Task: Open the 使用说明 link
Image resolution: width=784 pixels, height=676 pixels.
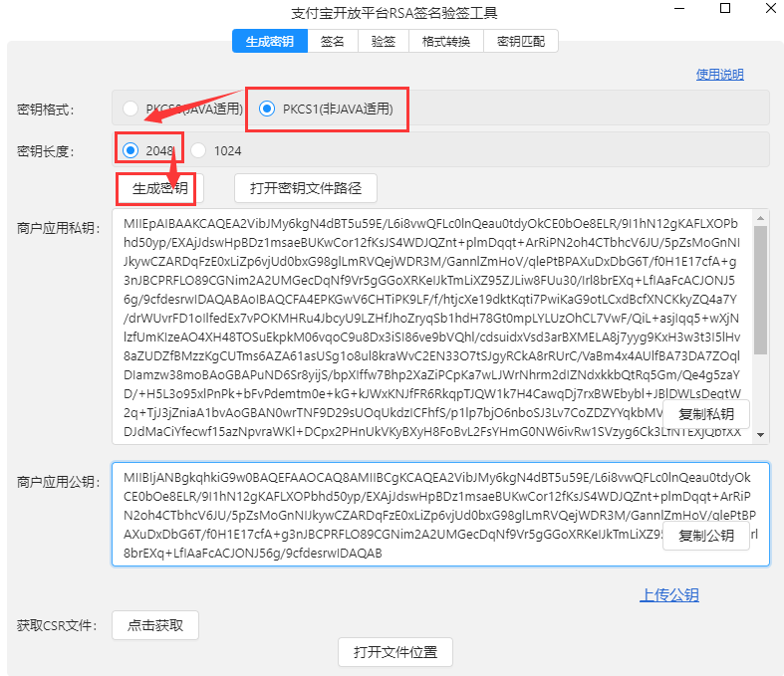Action: click(720, 75)
